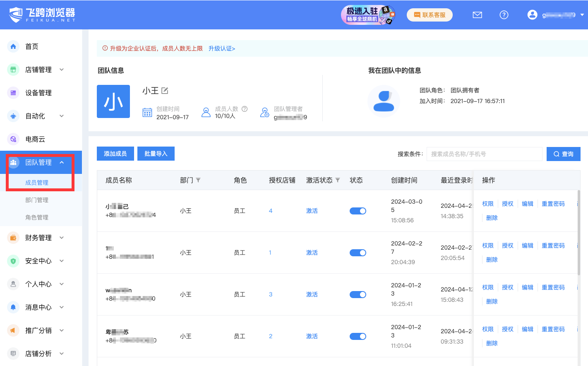The image size is (588, 366).
Task: Click the 联系客服 button
Action: pyautogui.click(x=430, y=15)
